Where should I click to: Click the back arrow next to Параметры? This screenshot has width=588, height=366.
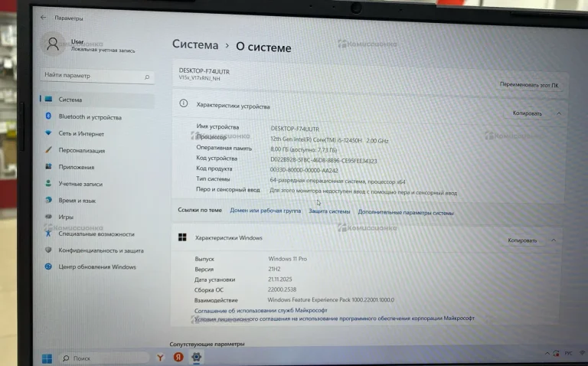(42, 17)
